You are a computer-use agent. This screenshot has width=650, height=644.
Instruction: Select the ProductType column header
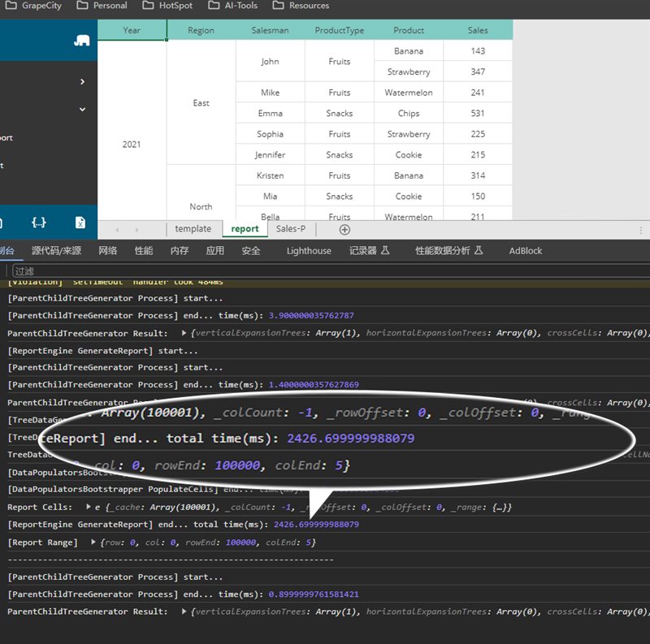click(340, 30)
